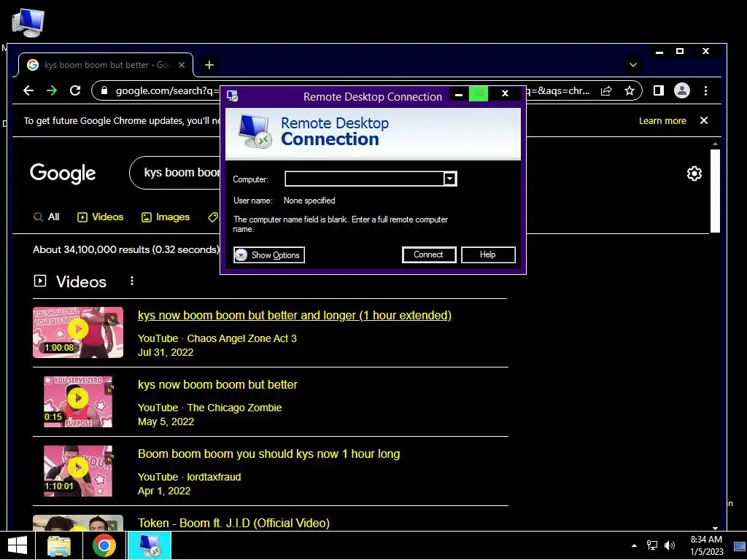The height and width of the screenshot is (560, 747).
Task: Reload the Google search page
Action: coord(75,90)
